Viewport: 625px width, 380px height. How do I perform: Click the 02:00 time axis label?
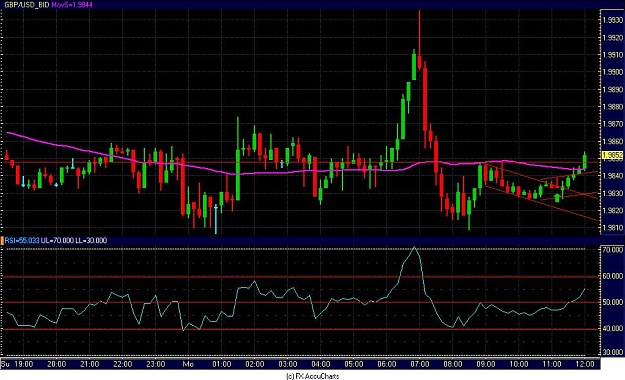click(x=255, y=364)
